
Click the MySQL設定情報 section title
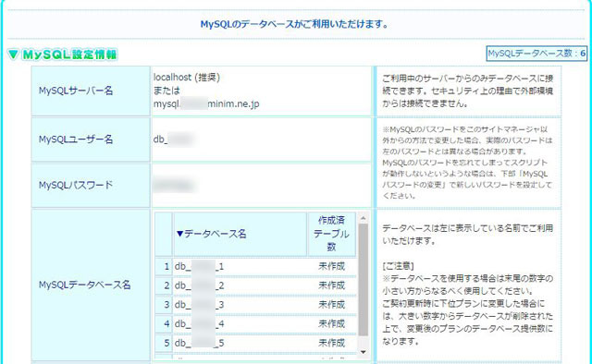click(70, 55)
